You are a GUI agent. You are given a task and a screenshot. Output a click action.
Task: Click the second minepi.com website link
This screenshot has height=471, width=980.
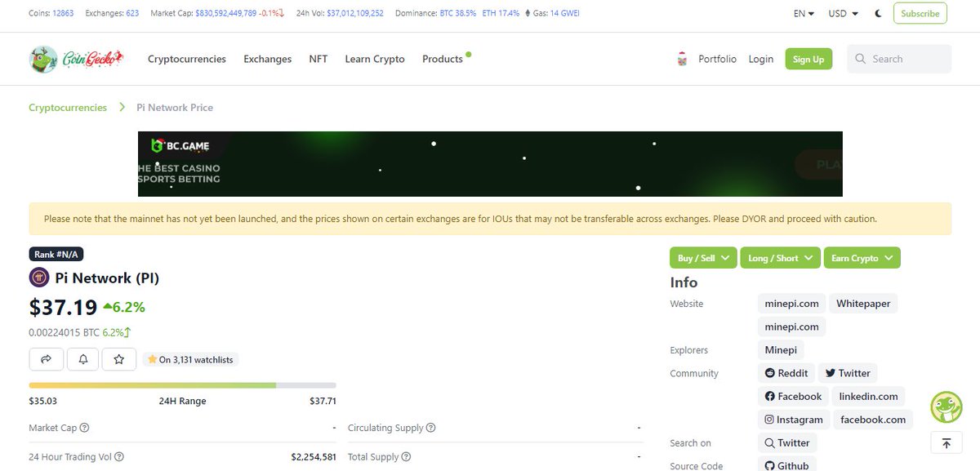tap(791, 327)
